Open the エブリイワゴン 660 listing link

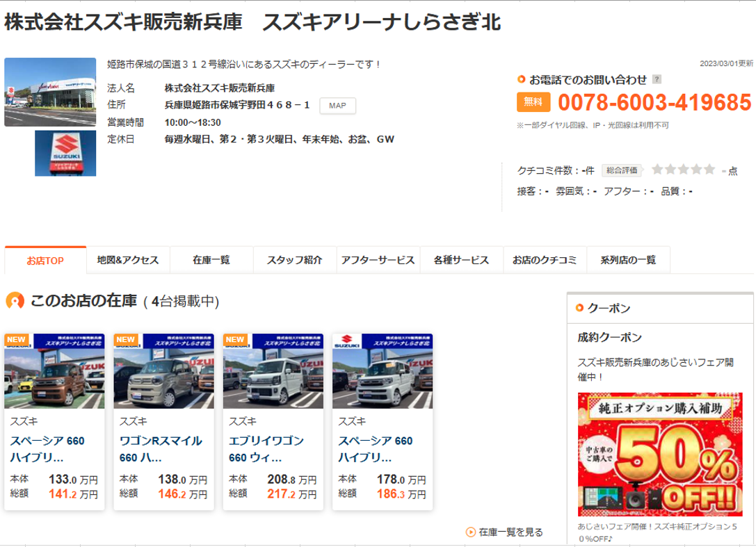point(266,449)
